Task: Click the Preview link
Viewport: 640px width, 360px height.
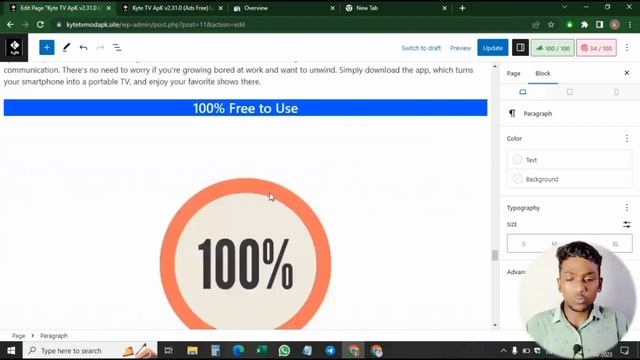Action: 460,48
